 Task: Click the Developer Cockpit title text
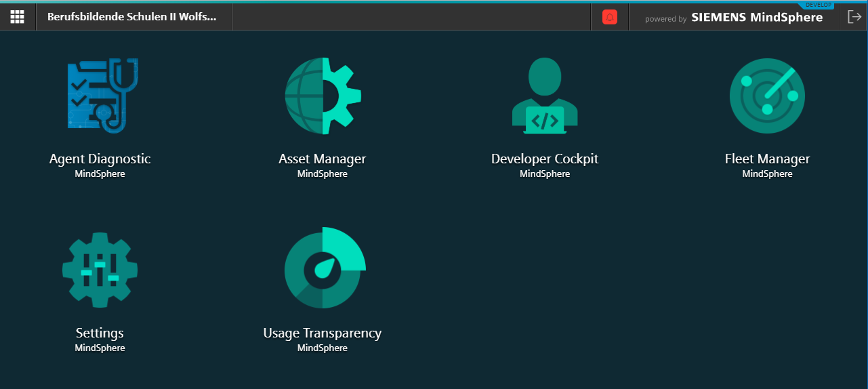coord(545,159)
